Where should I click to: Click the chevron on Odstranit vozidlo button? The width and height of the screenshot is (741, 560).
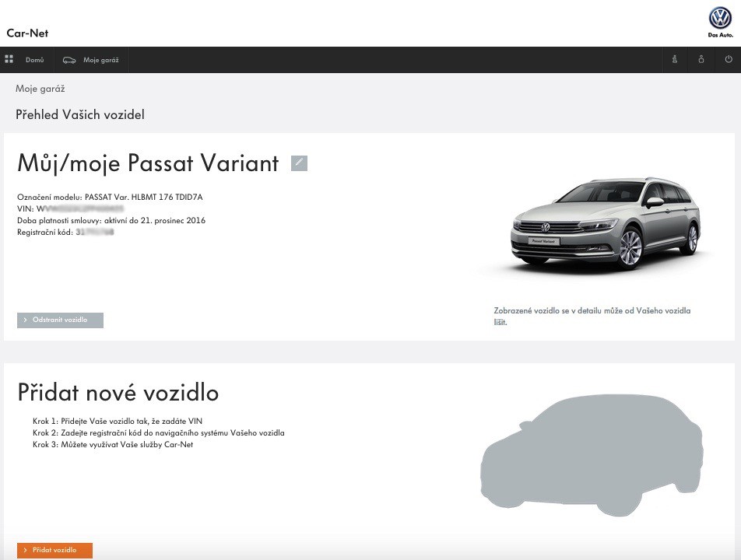click(25, 320)
